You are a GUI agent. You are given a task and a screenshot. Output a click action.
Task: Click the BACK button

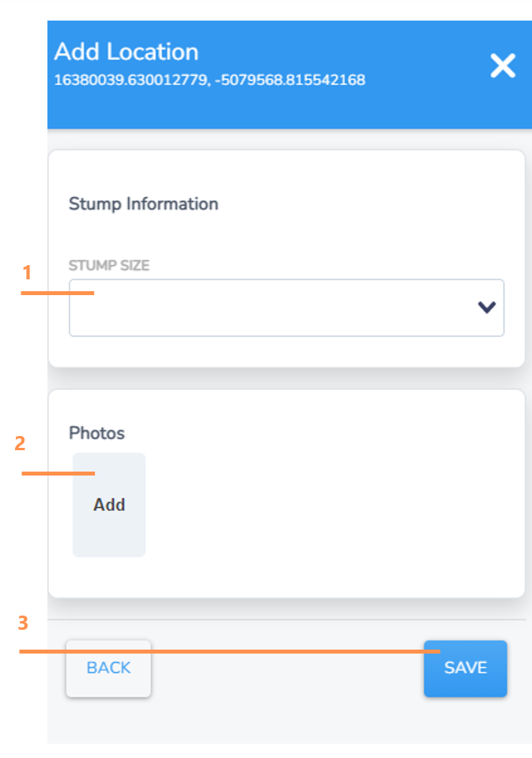tap(108, 669)
